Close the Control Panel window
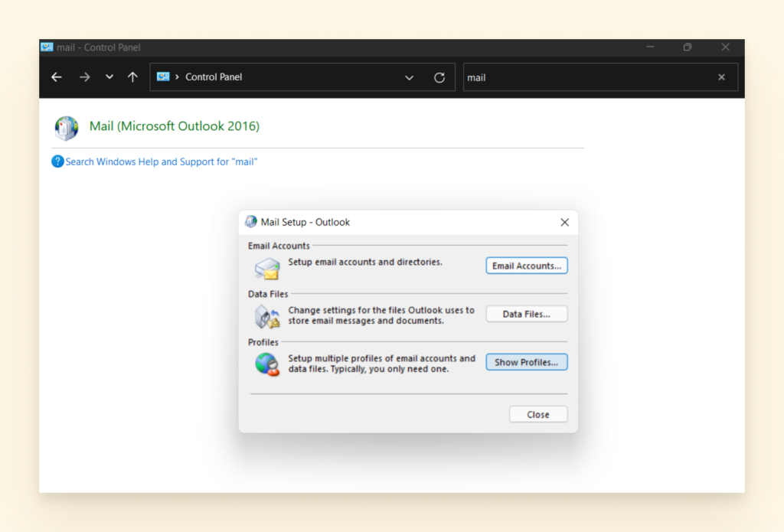The height and width of the screenshot is (532, 784). coord(725,47)
